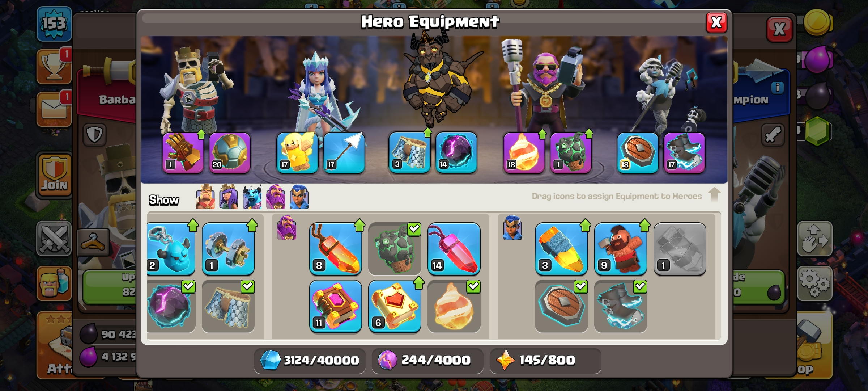868x391 pixels.
Task: Tap the Shiny Ore 3124/40000 counter
Action: (x=310, y=360)
